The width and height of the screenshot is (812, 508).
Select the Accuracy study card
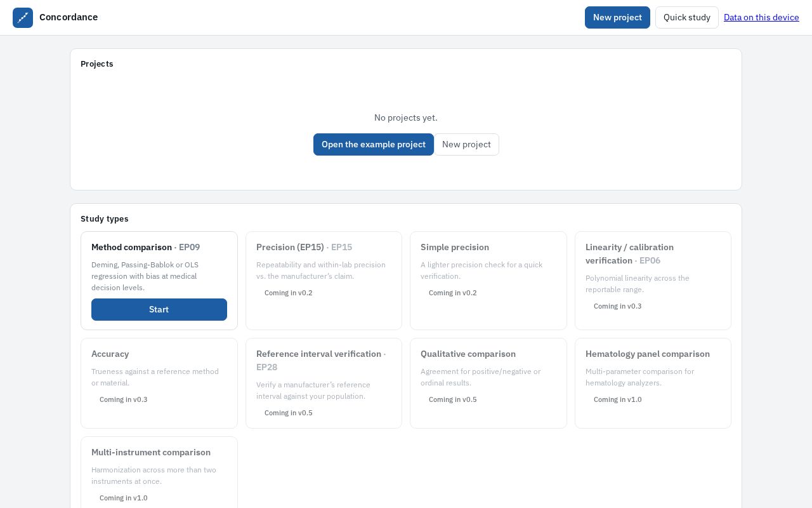pos(159,383)
